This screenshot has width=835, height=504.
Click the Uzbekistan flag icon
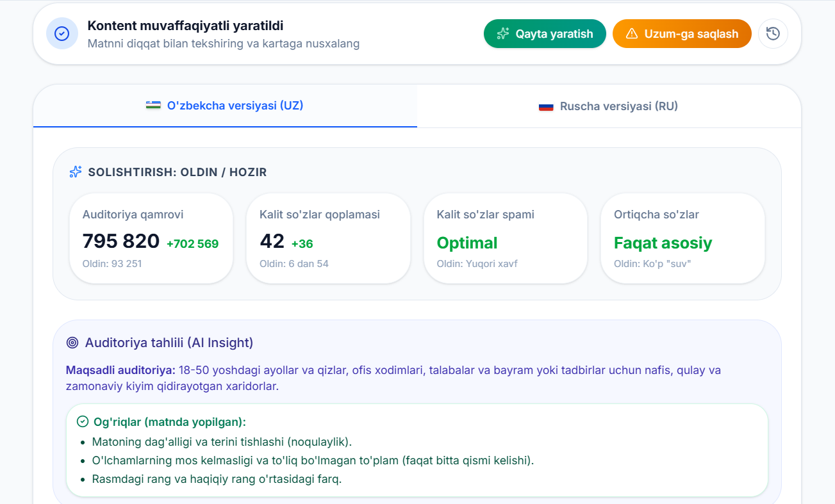click(153, 105)
